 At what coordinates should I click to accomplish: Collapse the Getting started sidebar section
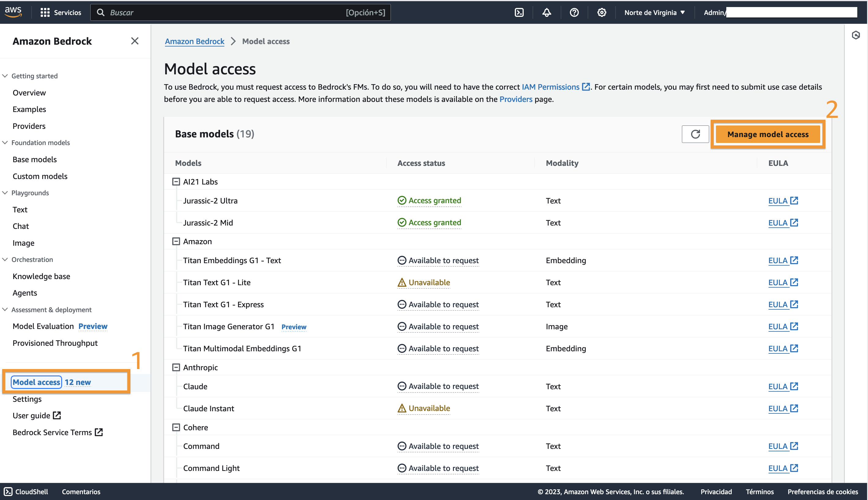5,76
